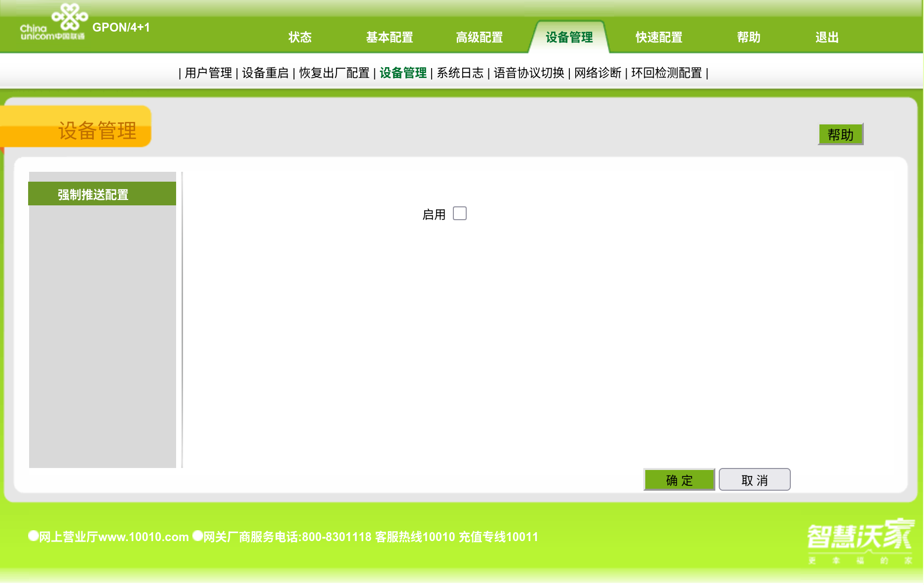Select 恢复出厂配置 submenu link
This screenshot has width=924, height=585.
[x=334, y=73]
